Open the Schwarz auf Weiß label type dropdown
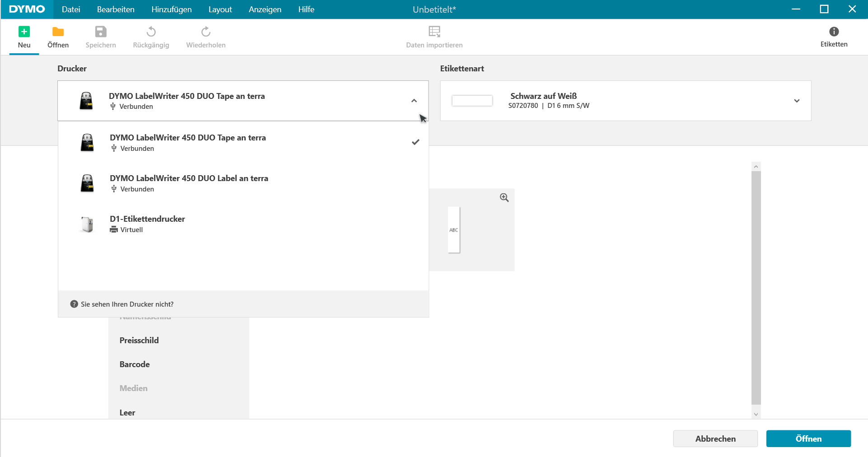 pos(797,101)
